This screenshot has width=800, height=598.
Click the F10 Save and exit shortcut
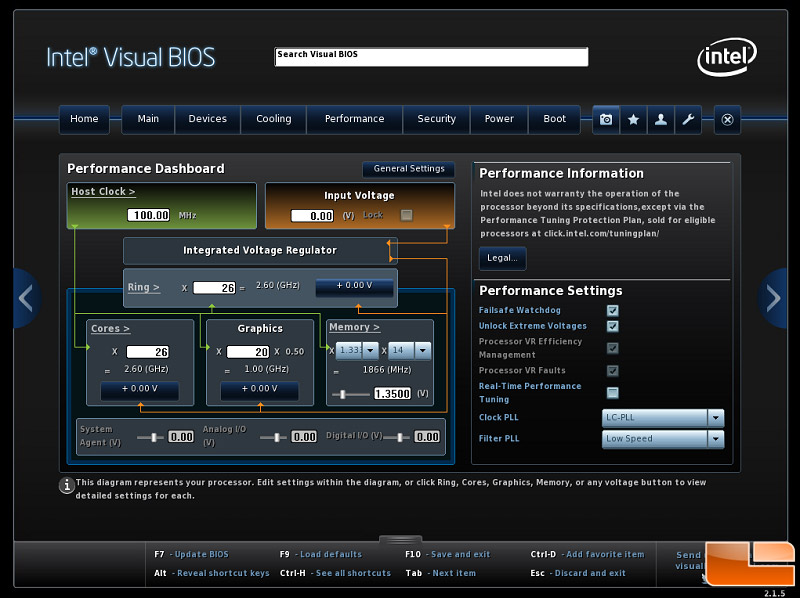[447, 555]
